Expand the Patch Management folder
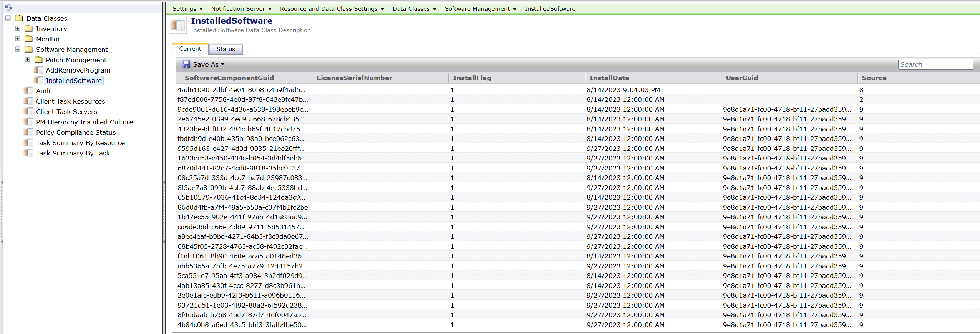The width and height of the screenshot is (980, 334). 27,60
